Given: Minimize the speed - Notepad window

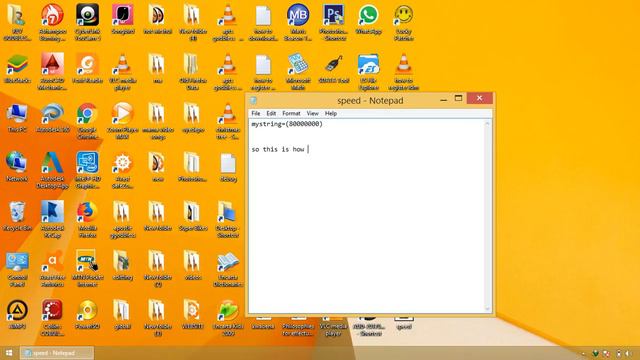Looking at the screenshot, I should (443, 99).
